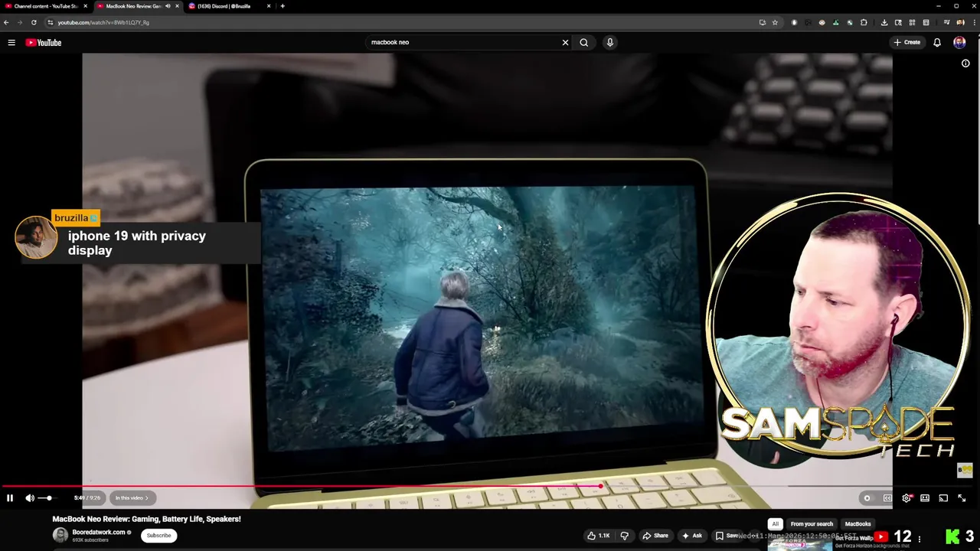Expand the 'In this video' chapters chip

(x=132, y=498)
